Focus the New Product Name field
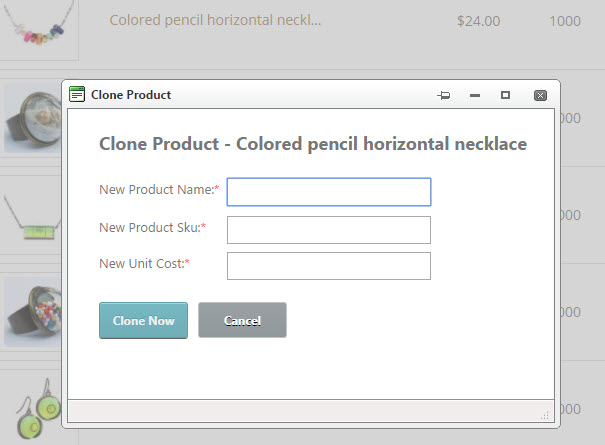The image size is (605, 445). pos(329,192)
